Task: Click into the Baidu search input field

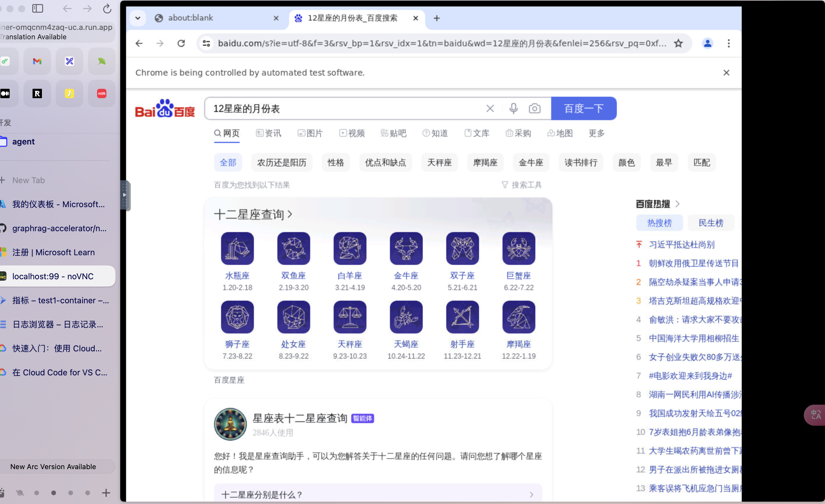Action: point(345,108)
